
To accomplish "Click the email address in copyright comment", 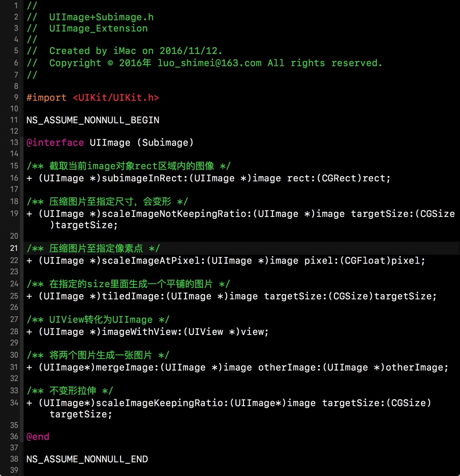I will (x=209, y=63).
